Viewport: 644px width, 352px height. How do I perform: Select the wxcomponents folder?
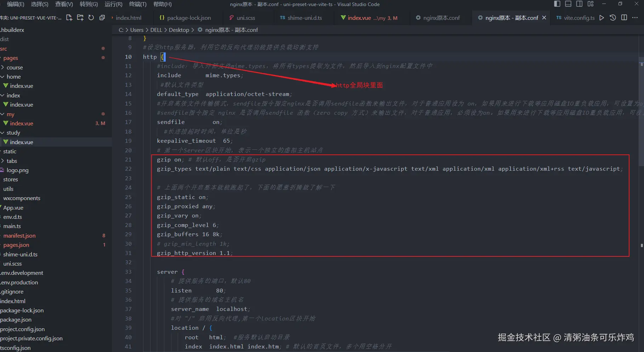pyautogui.click(x=22, y=198)
